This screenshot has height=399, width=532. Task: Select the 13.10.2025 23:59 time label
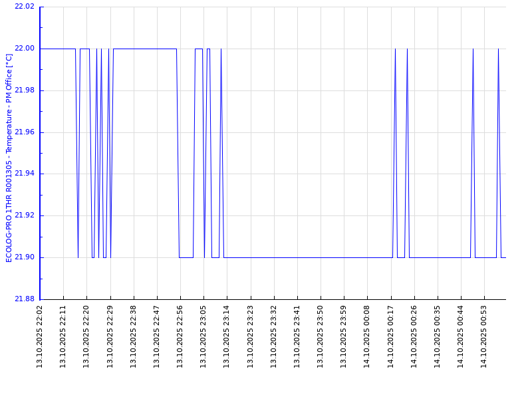click(344, 336)
